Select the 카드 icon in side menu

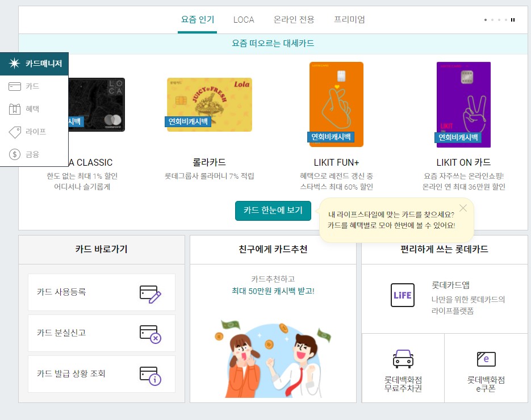[15, 86]
